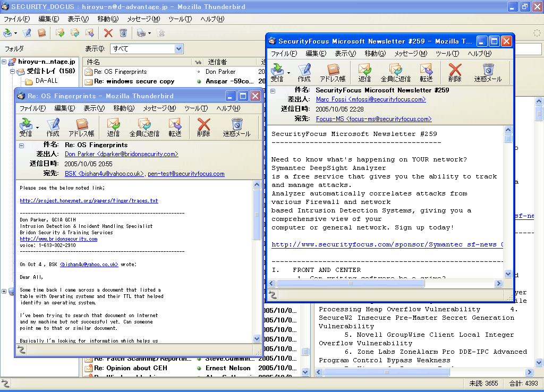Viewport: 544px width, 392px height.
Task: Toggle read status dot for Re: OS Fingerprints row
Action: point(199,72)
